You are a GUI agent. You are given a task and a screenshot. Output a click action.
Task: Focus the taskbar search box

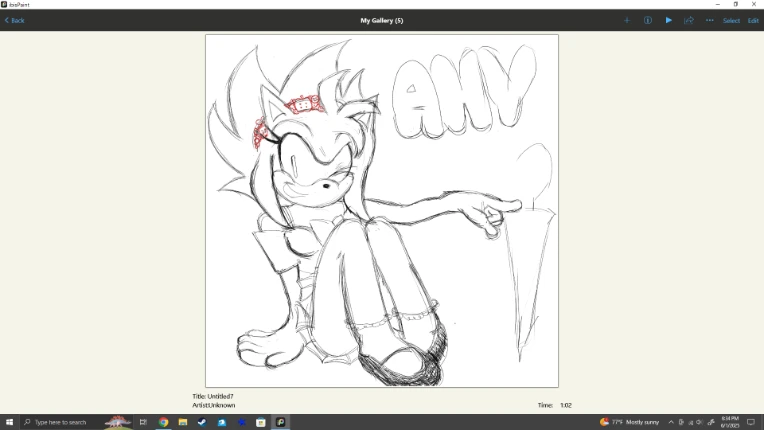click(77, 422)
